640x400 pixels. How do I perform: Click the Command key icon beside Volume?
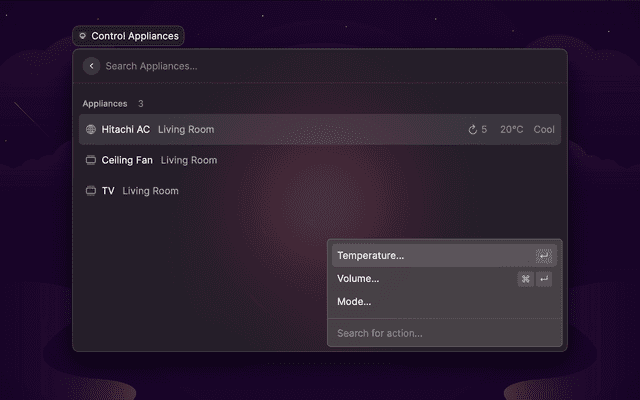click(x=525, y=279)
